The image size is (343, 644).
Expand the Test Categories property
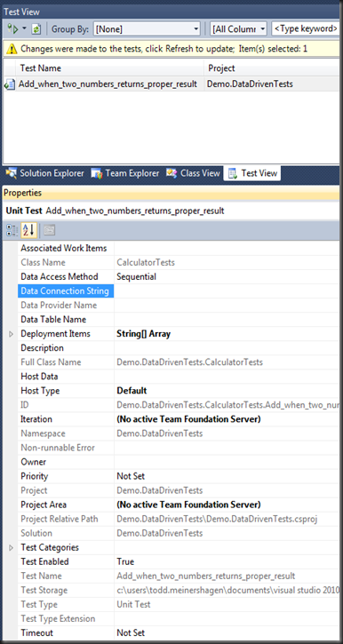pyautogui.click(x=11, y=547)
